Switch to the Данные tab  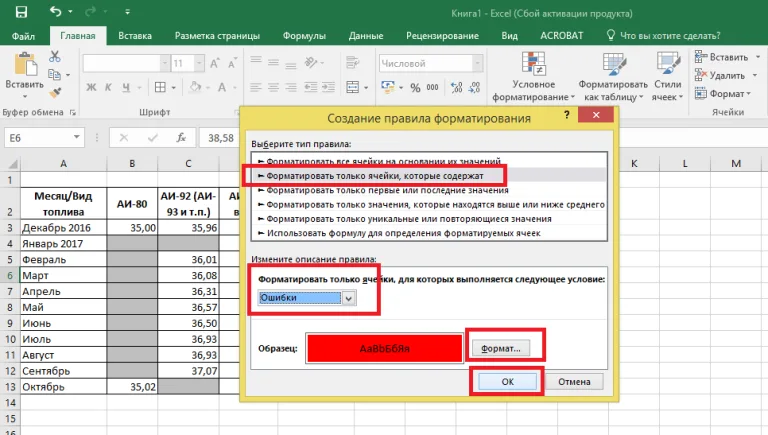click(x=366, y=36)
